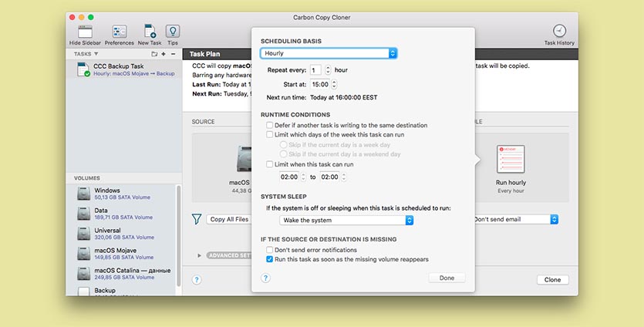Open the Copy All Files dropdown
The height and width of the screenshot is (327, 644).
click(x=229, y=219)
